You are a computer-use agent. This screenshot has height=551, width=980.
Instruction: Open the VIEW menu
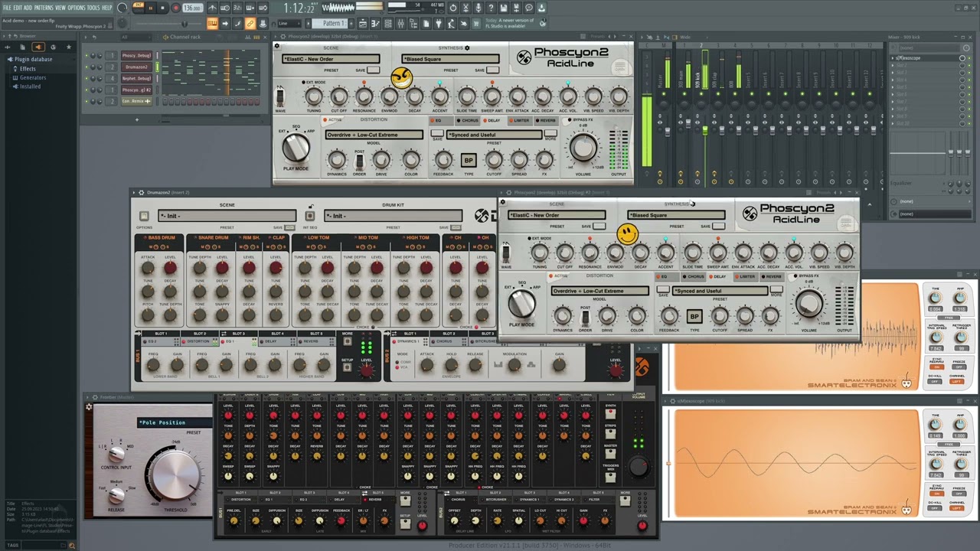(x=60, y=8)
